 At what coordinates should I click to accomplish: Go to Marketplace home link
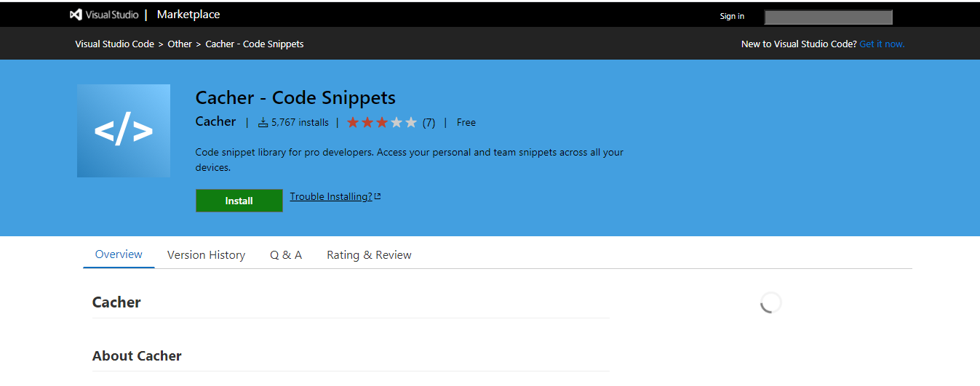pyautogui.click(x=188, y=15)
